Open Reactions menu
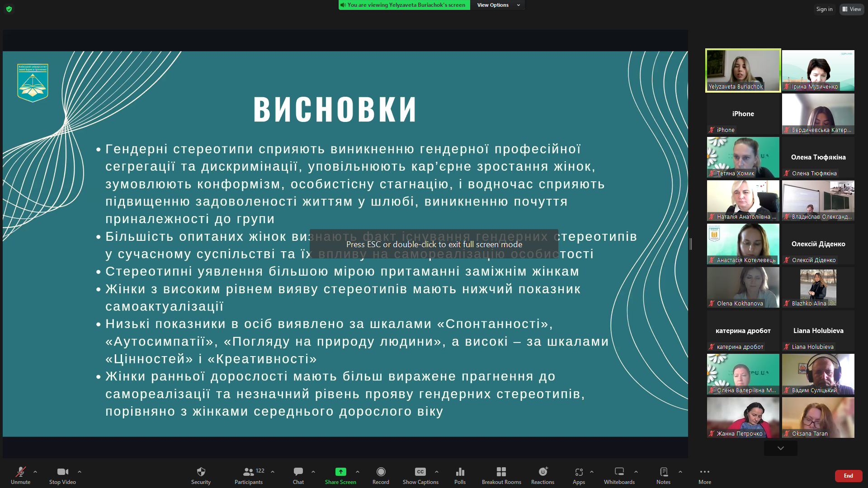Screen dimensions: 868x488 click(542, 475)
